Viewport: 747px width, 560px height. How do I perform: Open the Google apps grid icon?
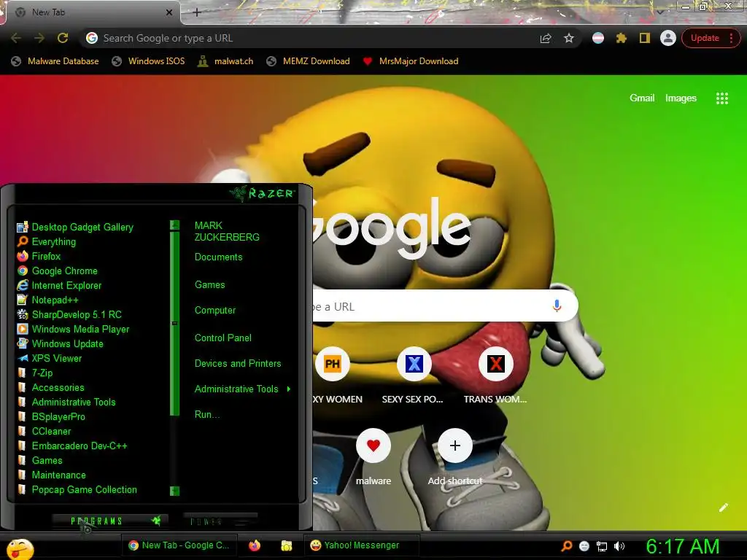[x=721, y=98]
